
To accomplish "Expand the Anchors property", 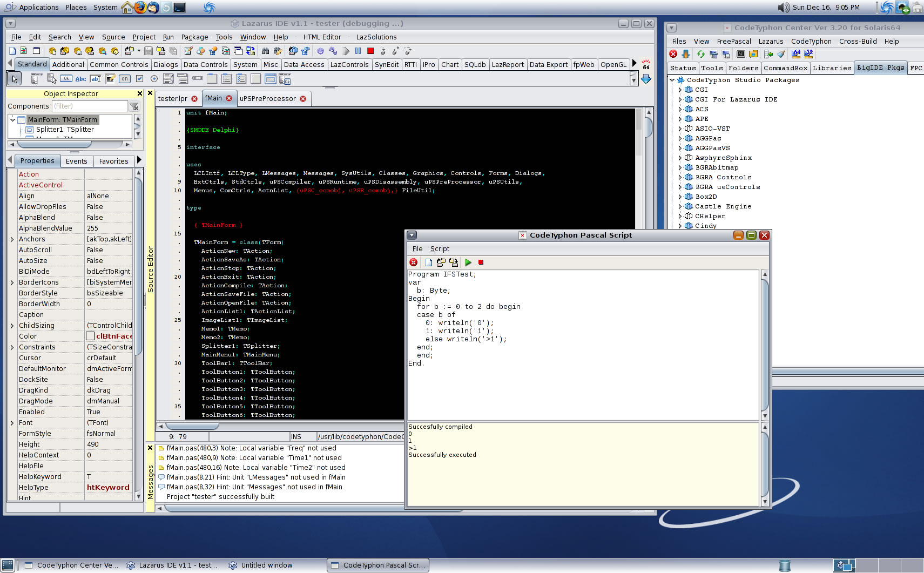I will click(12, 239).
